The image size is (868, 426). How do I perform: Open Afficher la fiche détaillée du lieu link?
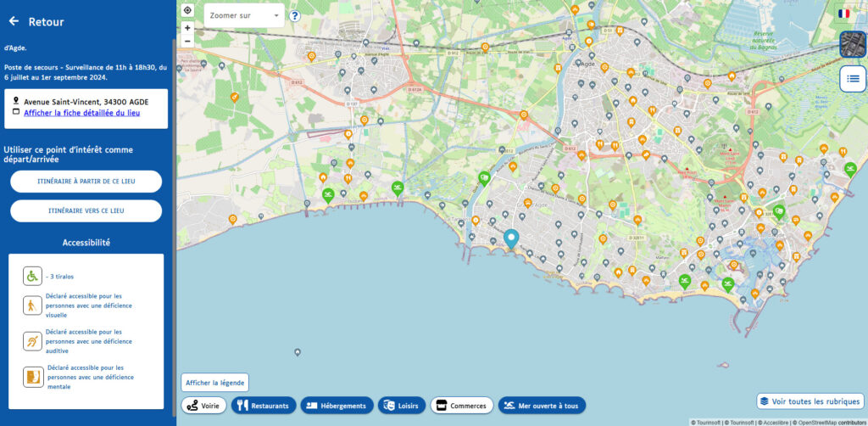point(81,113)
